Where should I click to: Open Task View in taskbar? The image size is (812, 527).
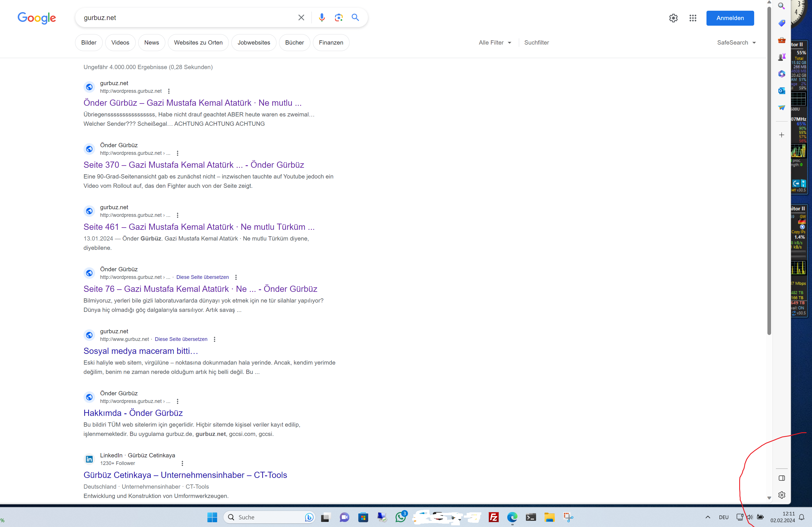pyautogui.click(x=326, y=517)
